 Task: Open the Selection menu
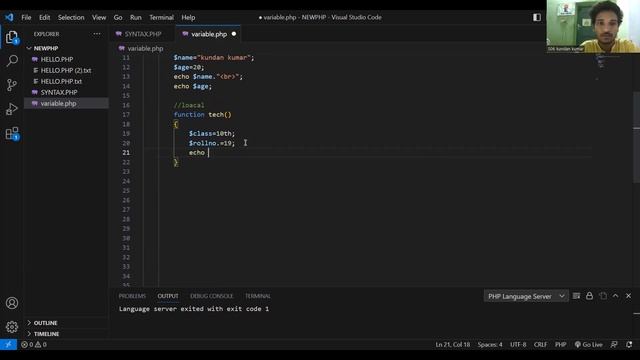point(71,17)
